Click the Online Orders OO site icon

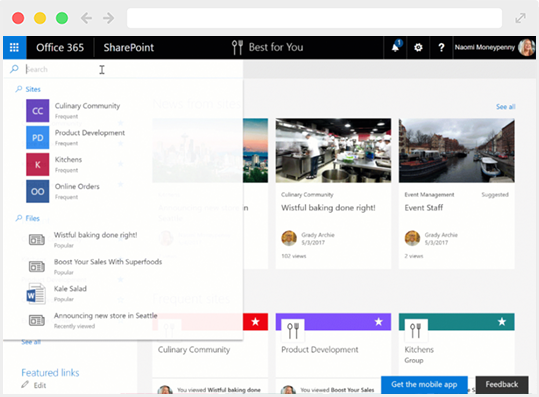click(37, 191)
